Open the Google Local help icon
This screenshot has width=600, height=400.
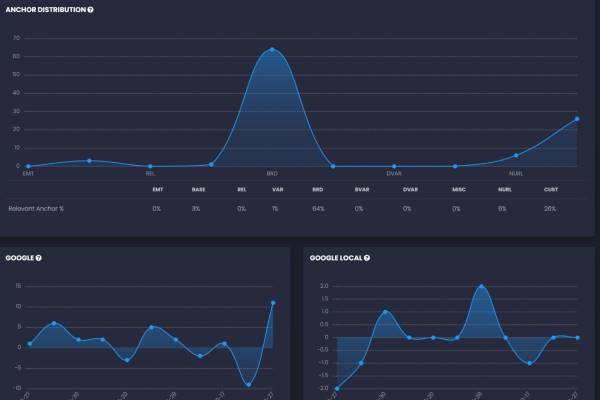click(x=367, y=258)
